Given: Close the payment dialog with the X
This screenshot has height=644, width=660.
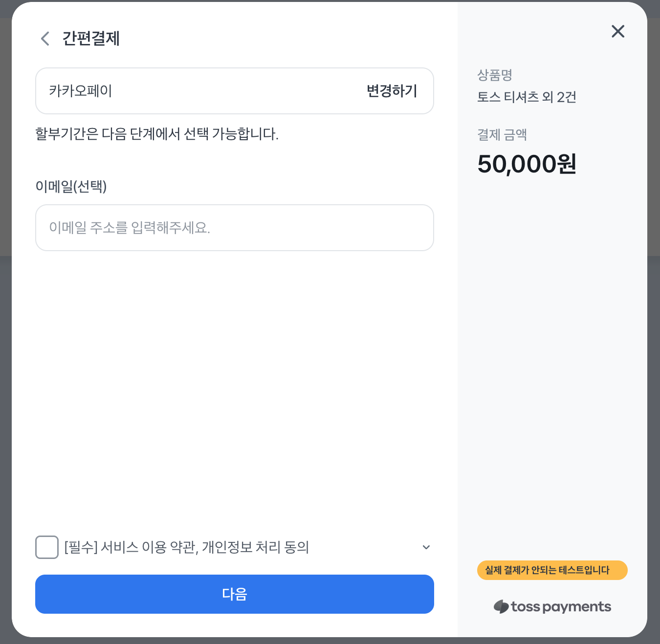Looking at the screenshot, I should tap(618, 31).
